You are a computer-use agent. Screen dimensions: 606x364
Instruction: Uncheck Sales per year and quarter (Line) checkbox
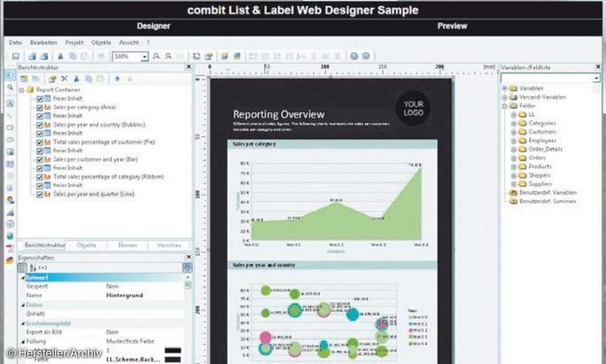coord(39,194)
